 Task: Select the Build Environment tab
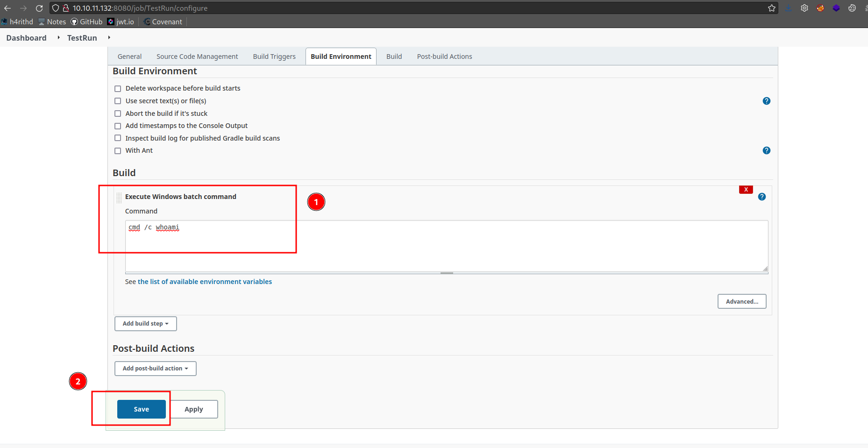pyautogui.click(x=341, y=57)
